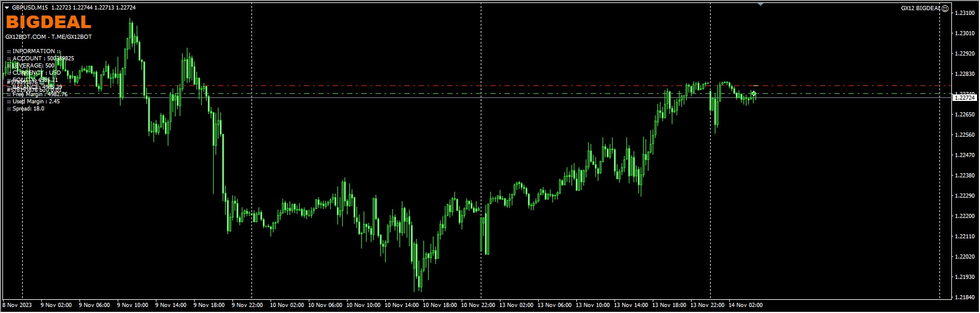Screen dimensions: 980x313
Task: Click the gray chart shift triangle marker
Action: [760, 4]
